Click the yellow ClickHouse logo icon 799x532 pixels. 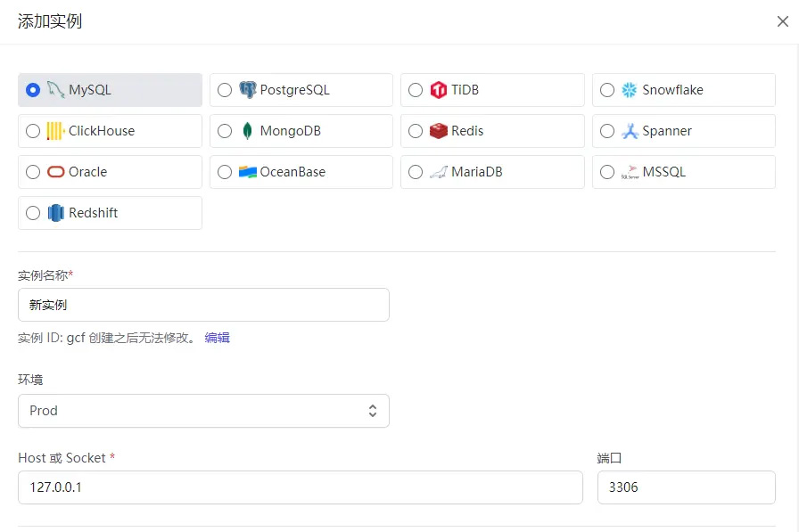coord(56,131)
